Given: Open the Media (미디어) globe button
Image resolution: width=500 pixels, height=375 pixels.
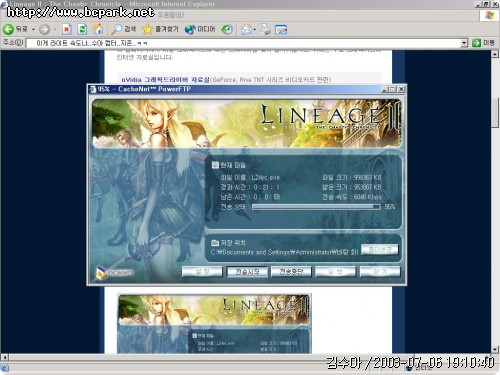Looking at the screenshot, I should [200, 29].
